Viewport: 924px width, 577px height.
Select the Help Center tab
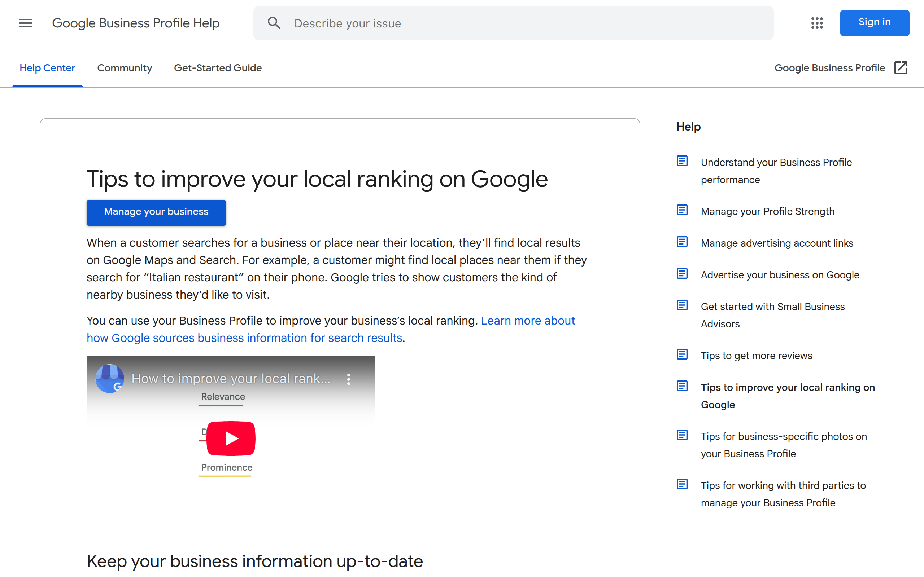(x=47, y=68)
